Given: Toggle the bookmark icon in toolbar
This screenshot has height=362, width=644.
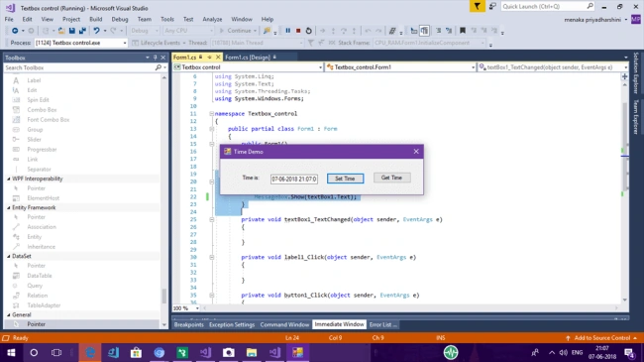Looking at the screenshot, I should coord(463,31).
